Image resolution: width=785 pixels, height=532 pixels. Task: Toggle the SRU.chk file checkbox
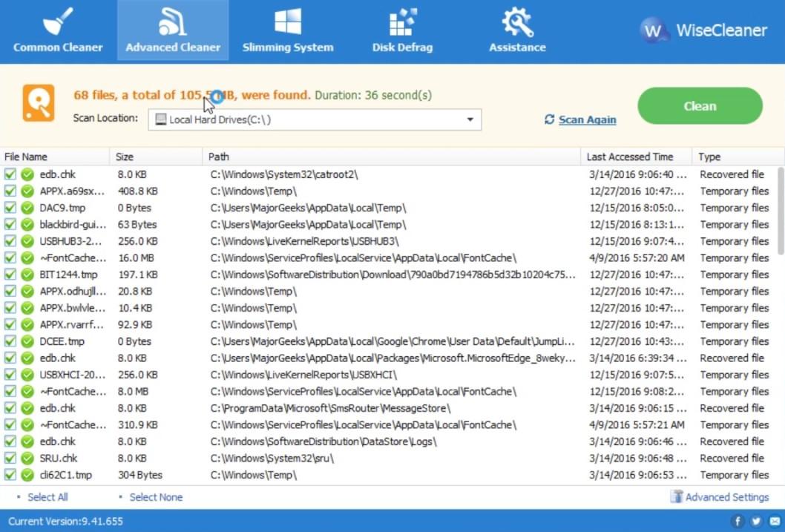point(10,459)
